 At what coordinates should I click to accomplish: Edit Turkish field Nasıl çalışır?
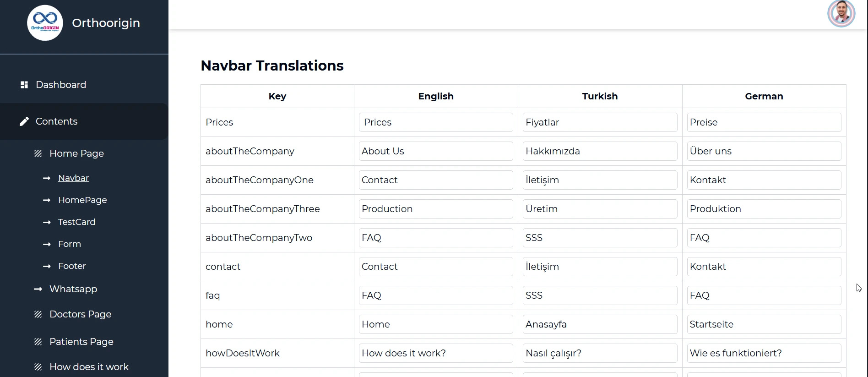[x=600, y=353]
